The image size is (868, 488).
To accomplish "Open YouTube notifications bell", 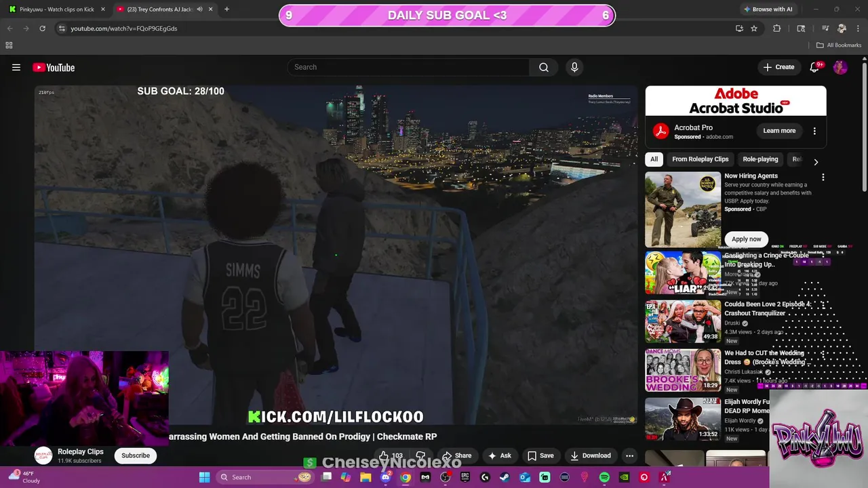I will [815, 67].
